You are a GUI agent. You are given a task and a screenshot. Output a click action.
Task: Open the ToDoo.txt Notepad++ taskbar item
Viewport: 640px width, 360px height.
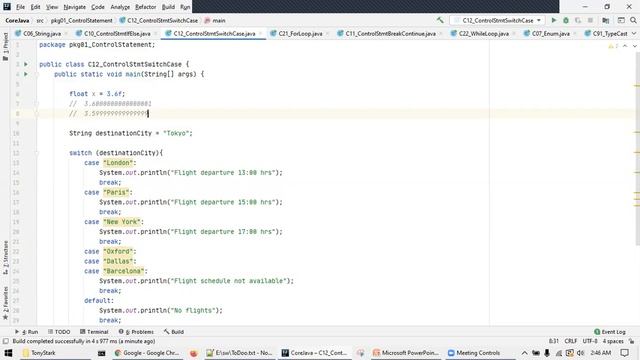(239, 353)
